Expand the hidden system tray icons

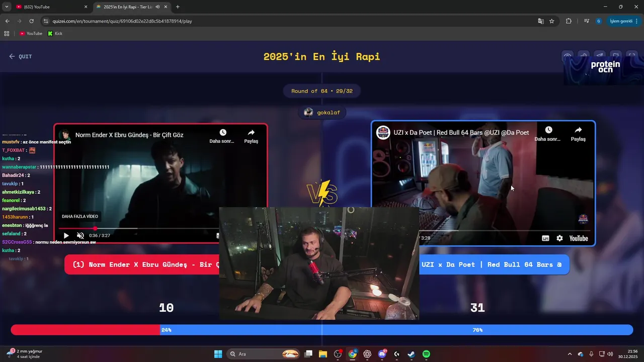[570, 354]
